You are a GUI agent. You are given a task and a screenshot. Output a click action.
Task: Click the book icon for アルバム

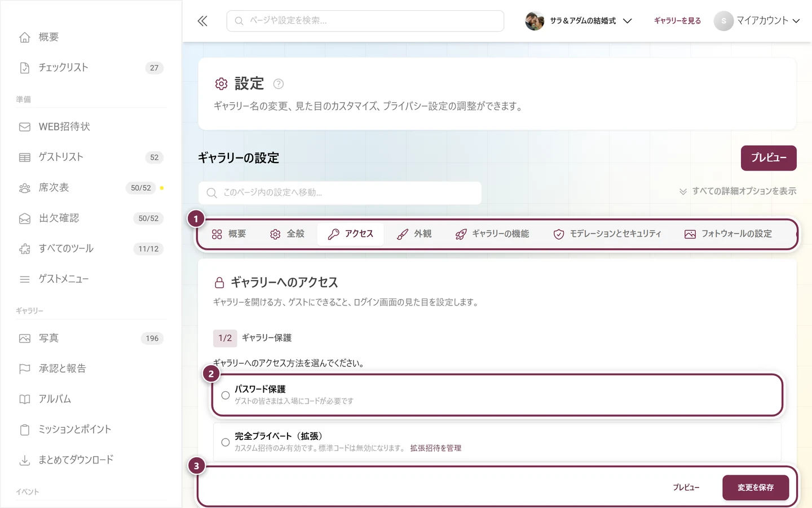click(25, 400)
